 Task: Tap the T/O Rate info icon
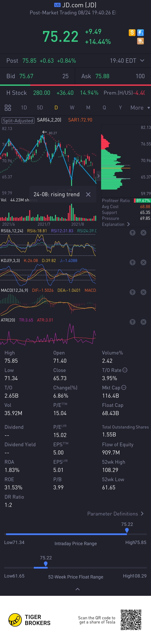coord(125,370)
